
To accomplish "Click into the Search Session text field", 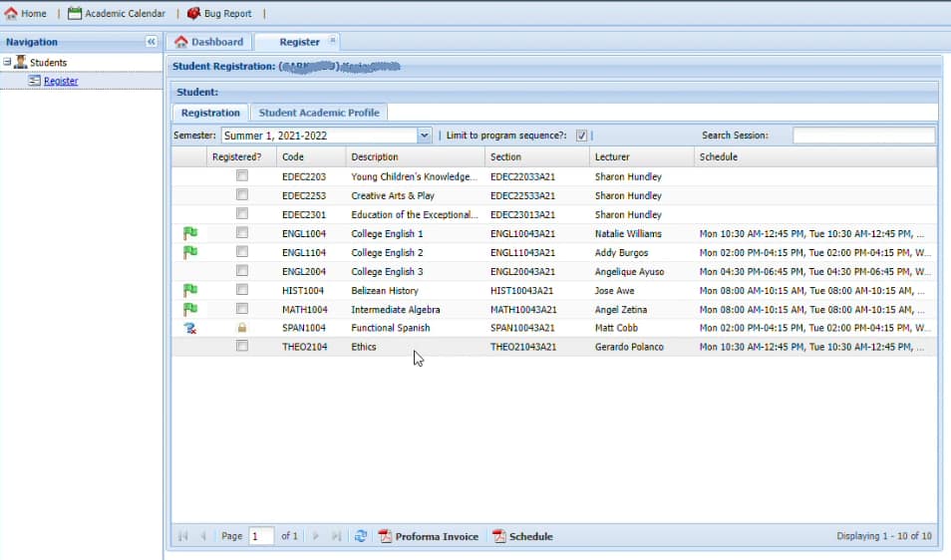I will click(863, 136).
